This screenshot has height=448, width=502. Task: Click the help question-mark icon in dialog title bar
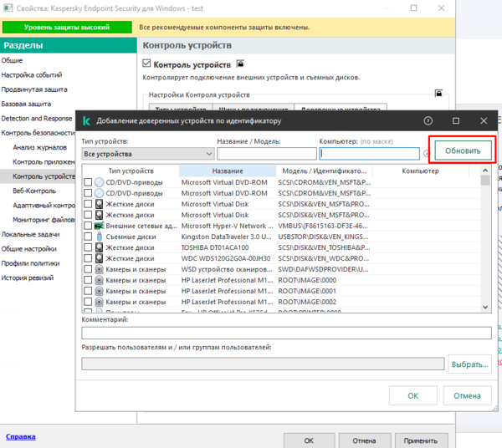(x=428, y=121)
